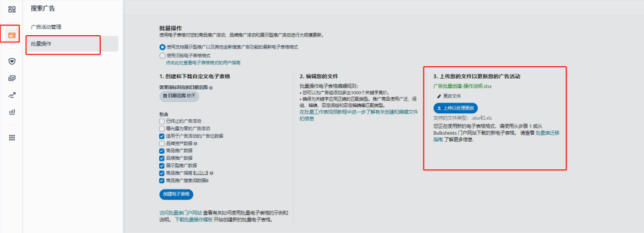
Task: Open the upward trend line sidebar icon
Action: 12,95
